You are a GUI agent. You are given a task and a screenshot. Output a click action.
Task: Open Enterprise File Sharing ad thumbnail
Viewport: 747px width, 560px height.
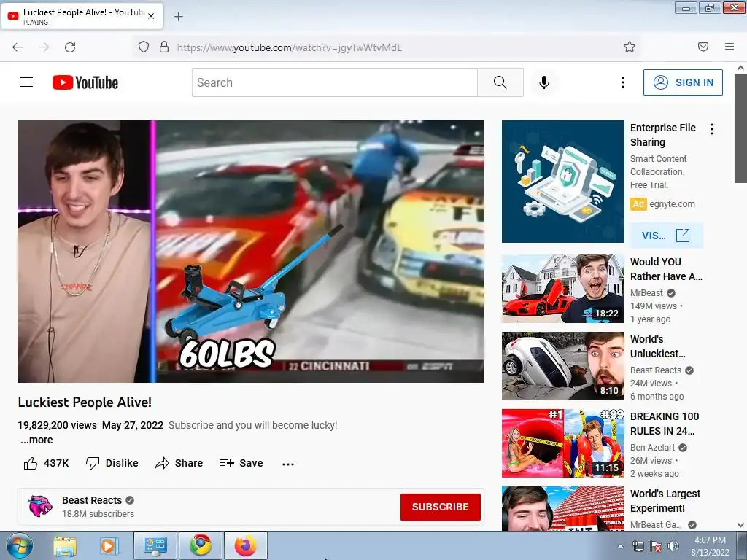(562, 182)
